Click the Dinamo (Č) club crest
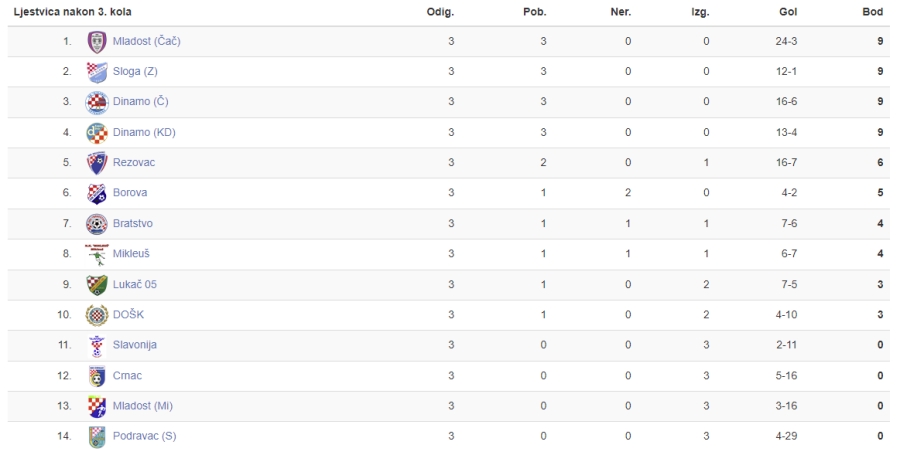The height and width of the screenshot is (455, 900). point(96,102)
